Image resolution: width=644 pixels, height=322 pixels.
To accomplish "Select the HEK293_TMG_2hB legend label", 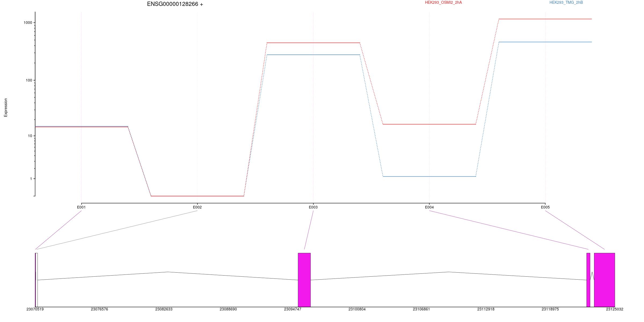I will [x=566, y=2].
